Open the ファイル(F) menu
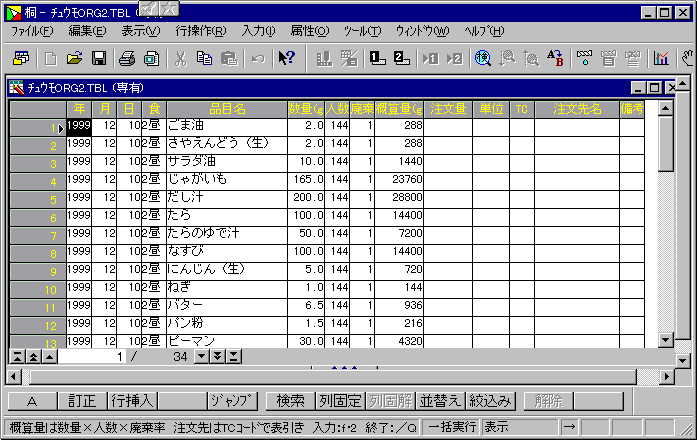Image resolution: width=697 pixels, height=440 pixels. click(x=32, y=31)
